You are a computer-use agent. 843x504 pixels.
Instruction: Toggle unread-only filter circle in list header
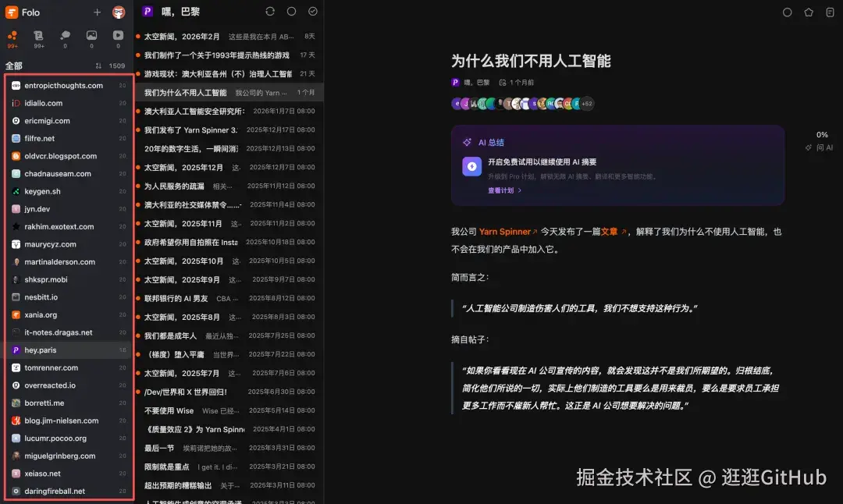(x=291, y=11)
